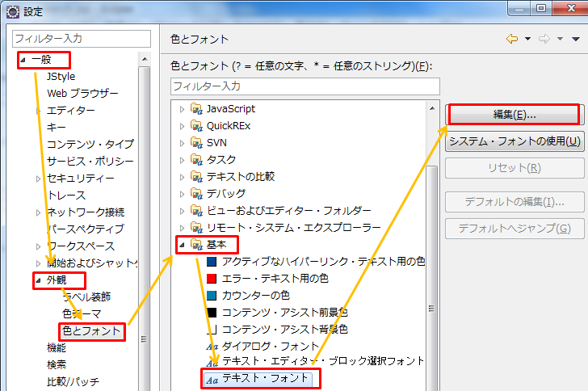Click the リモート・システム・エクスプローラー folder icon

click(x=196, y=227)
